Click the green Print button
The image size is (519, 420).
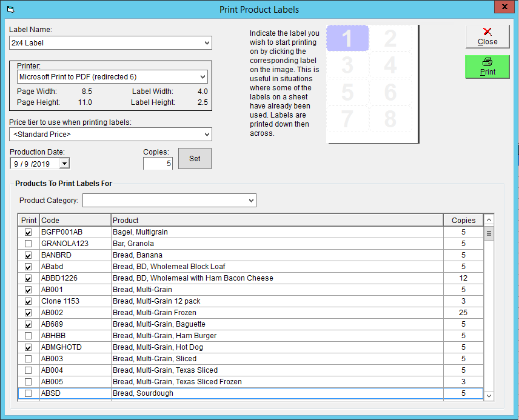pos(487,67)
